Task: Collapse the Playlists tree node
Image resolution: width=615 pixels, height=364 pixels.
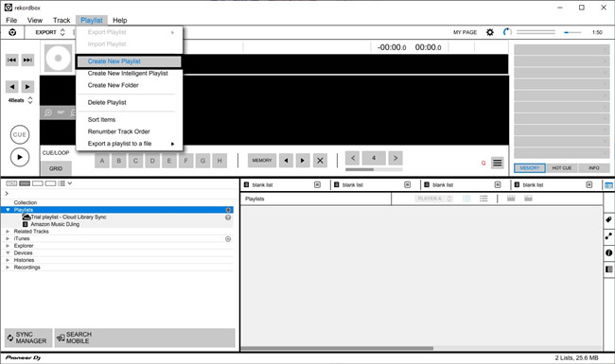Action: point(8,210)
